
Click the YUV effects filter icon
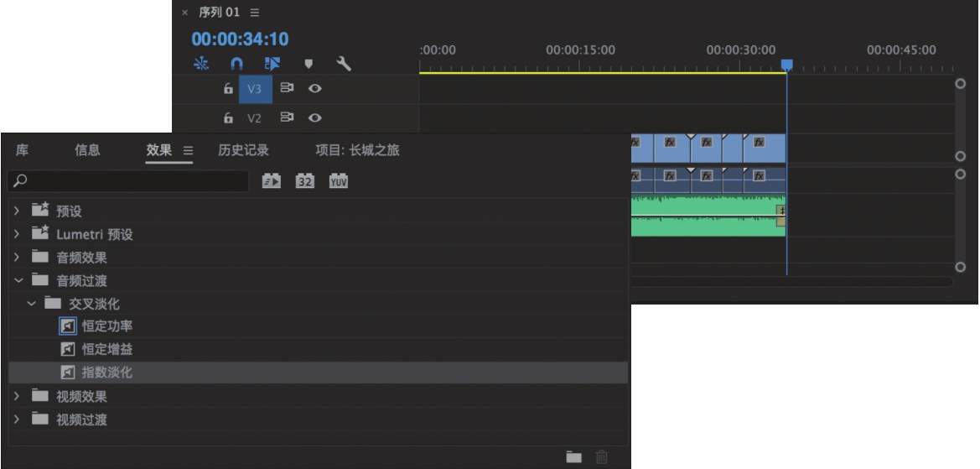click(338, 181)
